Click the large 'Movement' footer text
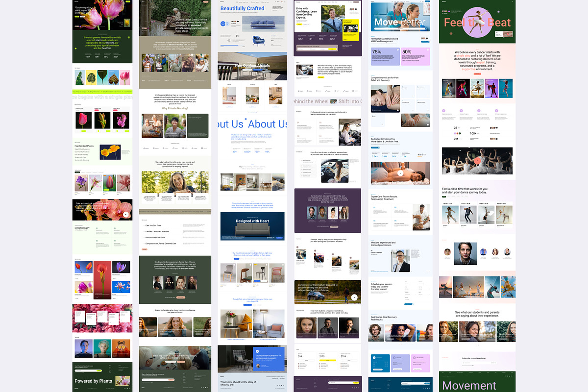The image size is (588, 392). coord(469,386)
